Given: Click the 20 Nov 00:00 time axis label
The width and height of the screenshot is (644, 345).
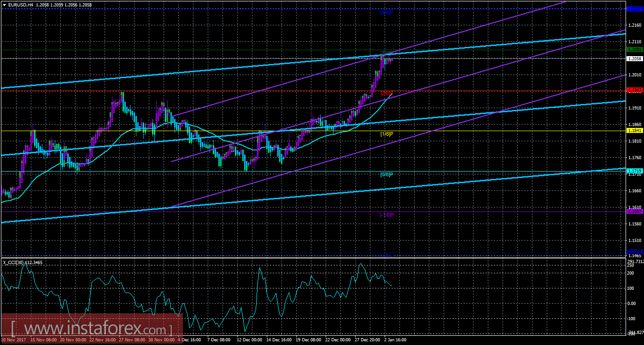Looking at the screenshot, I should tap(74, 339).
